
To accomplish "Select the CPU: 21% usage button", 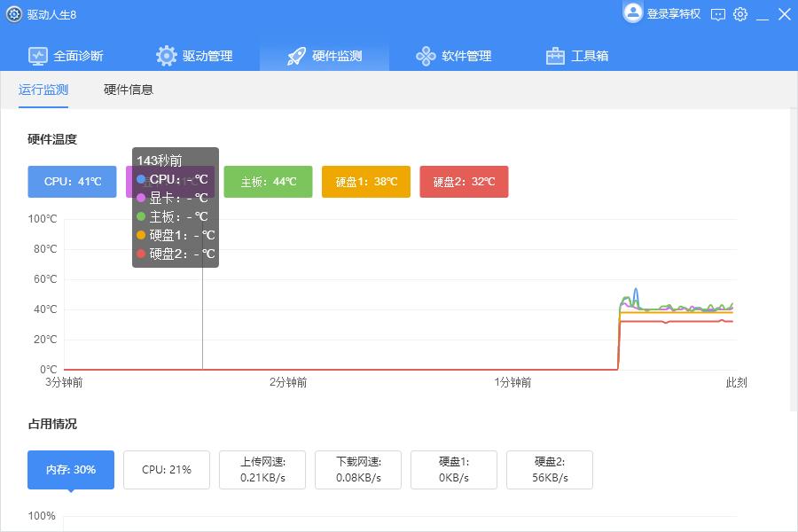I will tap(167, 469).
